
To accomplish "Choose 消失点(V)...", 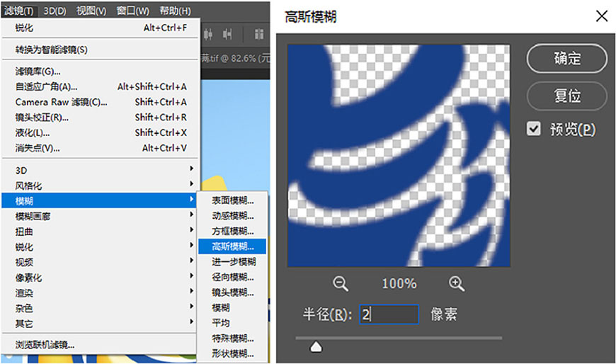I will click(101, 148).
